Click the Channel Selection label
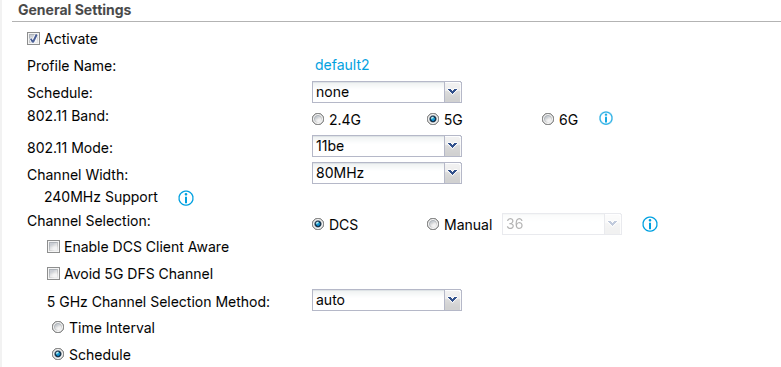 (89, 221)
